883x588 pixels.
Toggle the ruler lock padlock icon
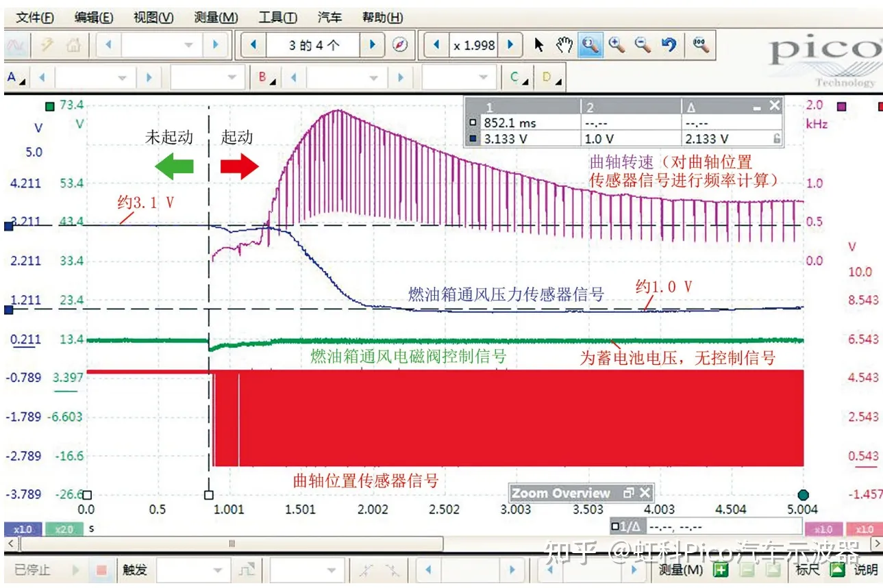775,138
